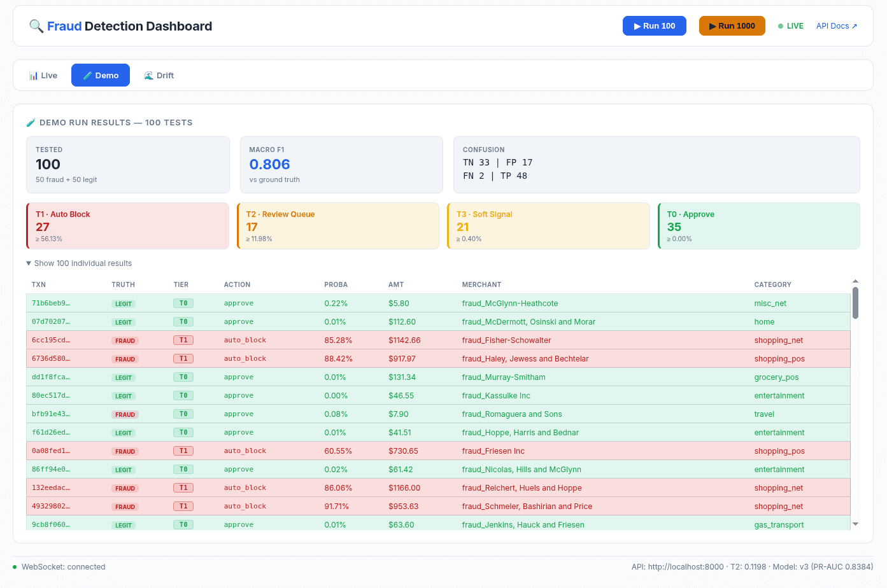Click the CATEGORY column header

(773, 285)
